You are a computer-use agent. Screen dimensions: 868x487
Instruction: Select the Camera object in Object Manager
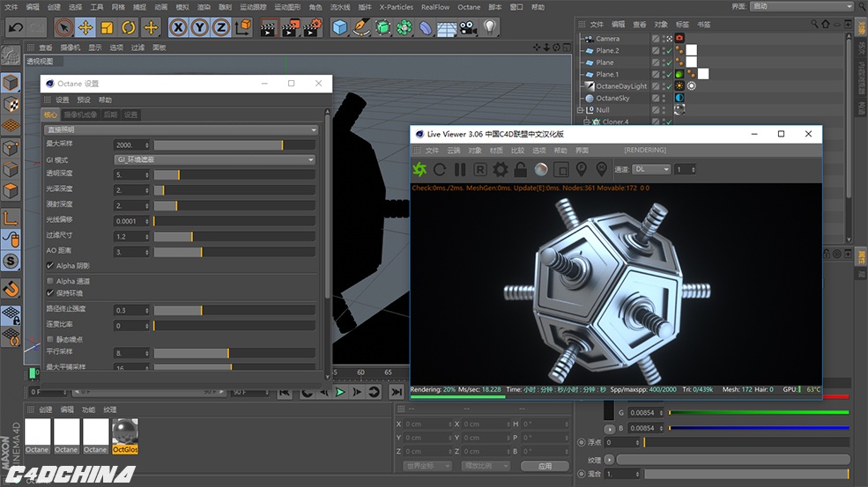point(607,39)
